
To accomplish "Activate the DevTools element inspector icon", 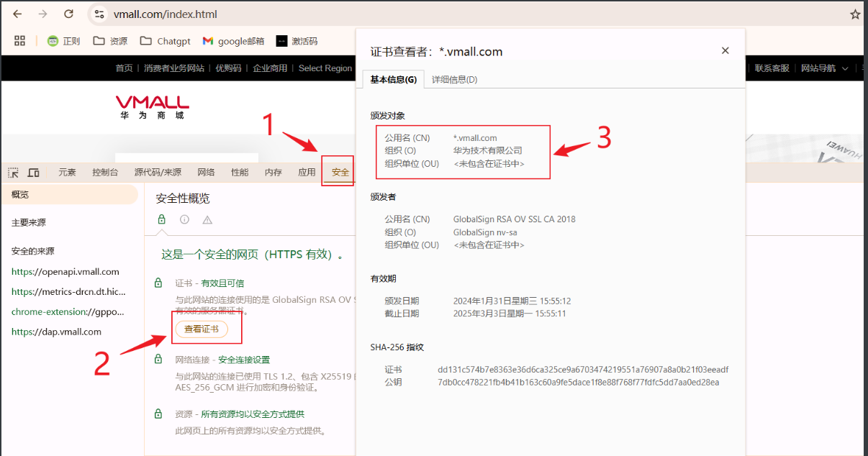I will pos(14,173).
